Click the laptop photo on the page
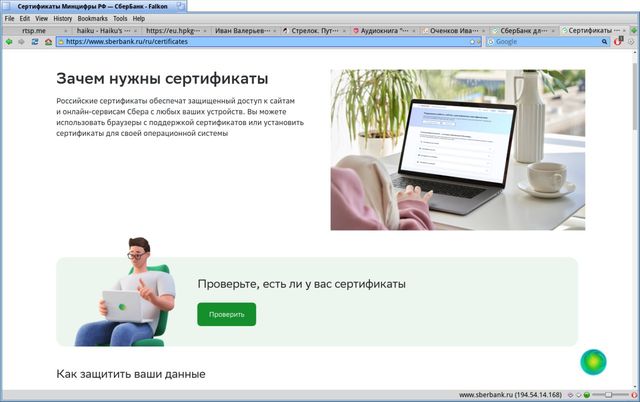This screenshot has width=640, height=402. [x=458, y=150]
